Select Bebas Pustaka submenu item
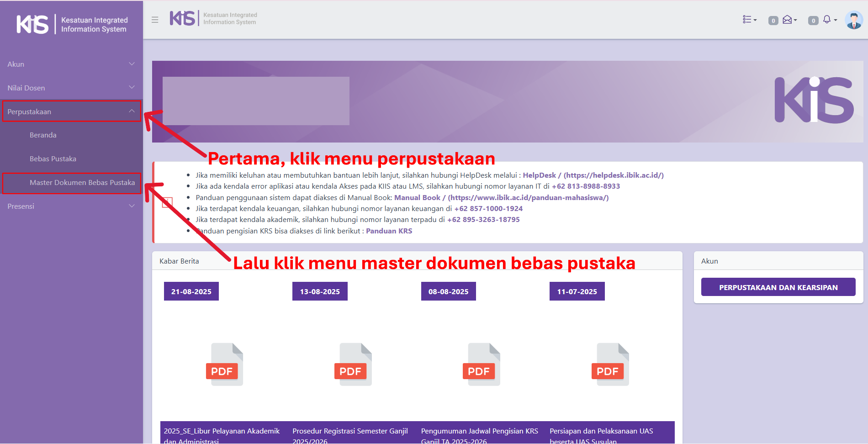This screenshot has width=868, height=444. [53, 159]
